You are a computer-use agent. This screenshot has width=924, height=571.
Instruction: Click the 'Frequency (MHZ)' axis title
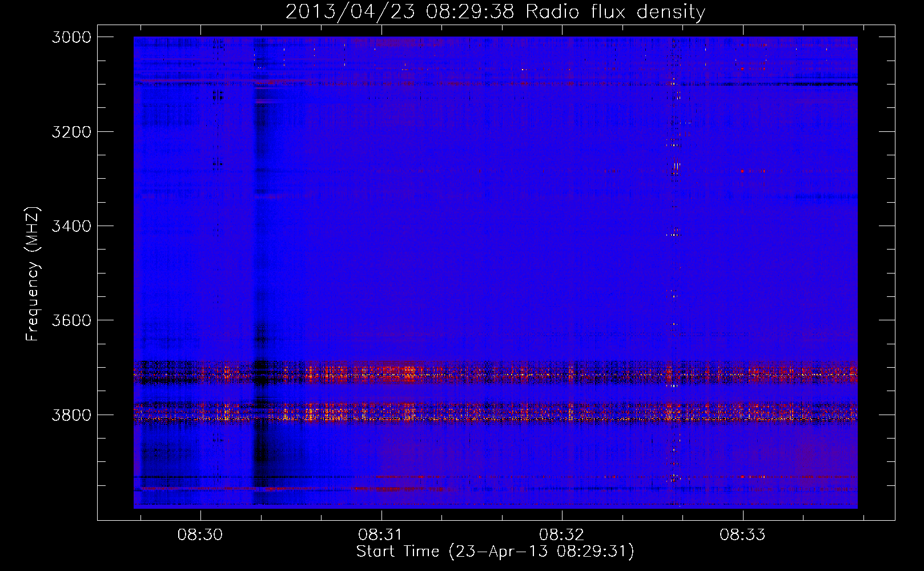[33, 274]
